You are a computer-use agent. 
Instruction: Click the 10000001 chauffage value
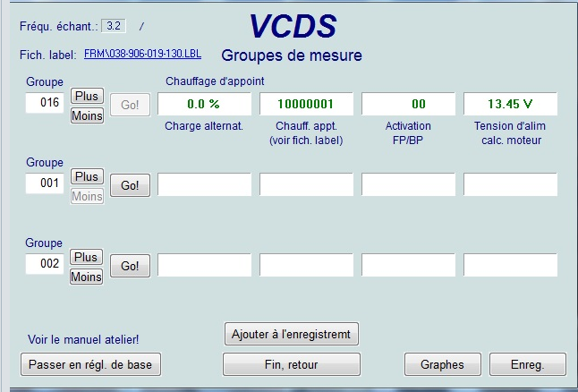(x=306, y=104)
